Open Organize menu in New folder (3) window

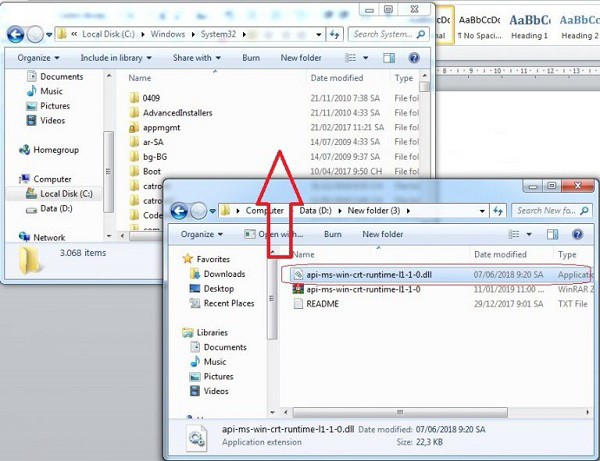point(201,234)
